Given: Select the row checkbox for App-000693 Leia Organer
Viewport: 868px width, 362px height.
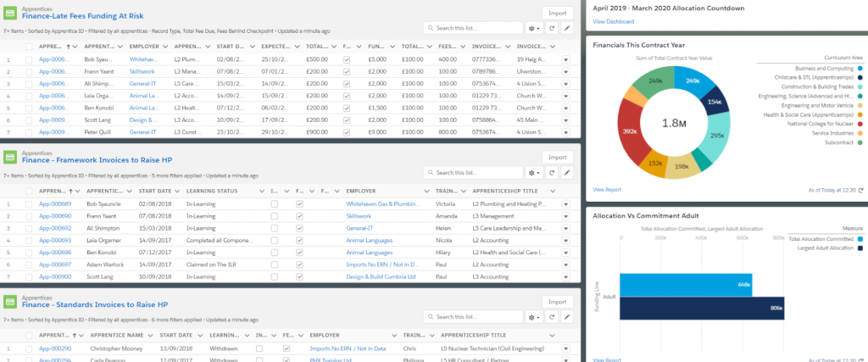Looking at the screenshot, I should coord(29,240).
